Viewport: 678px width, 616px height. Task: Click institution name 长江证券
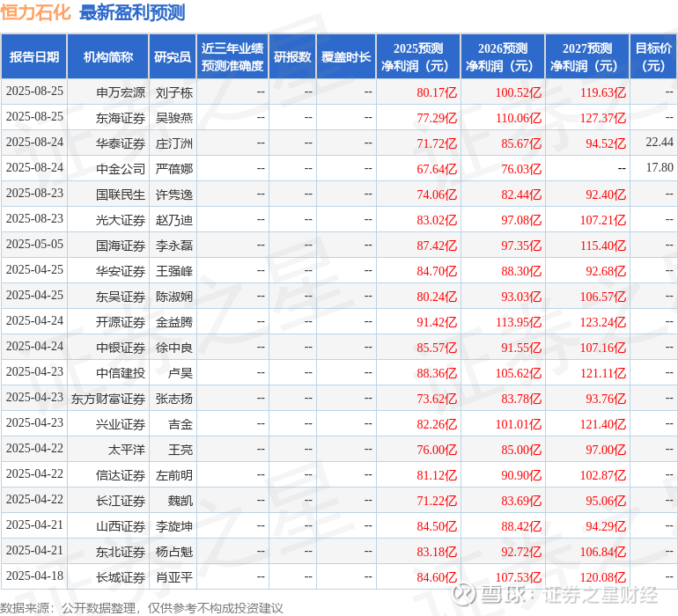click(x=121, y=501)
